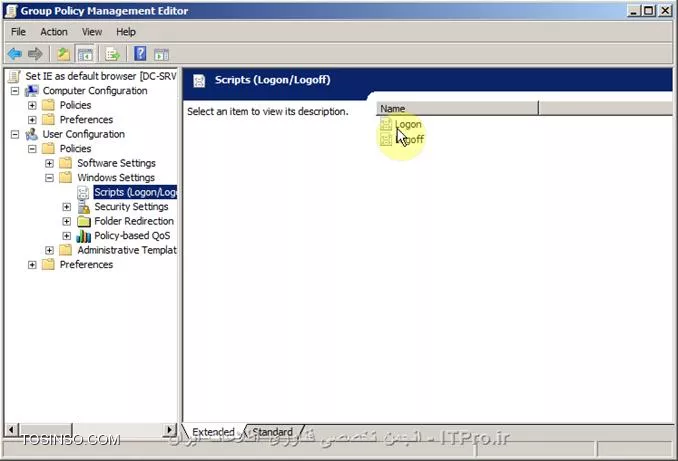678x461 pixels.
Task: Select Scripts (Logon/Logoff) tree label
Action: 135,192
